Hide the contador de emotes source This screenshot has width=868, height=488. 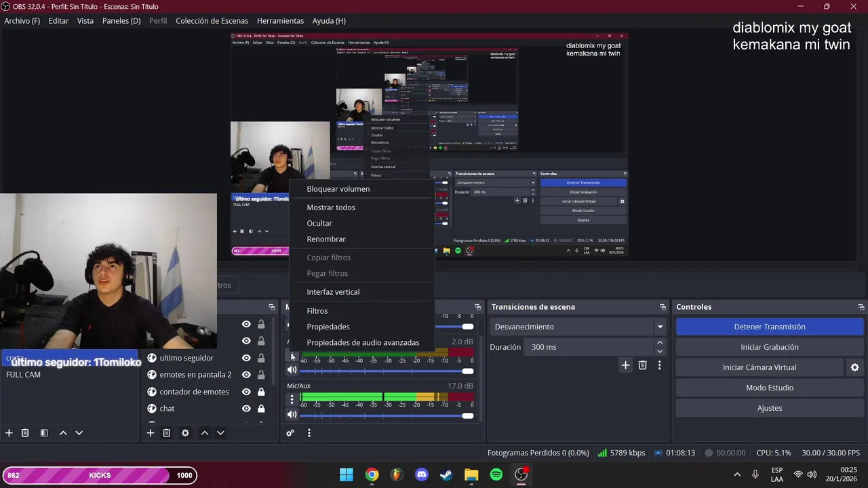pos(246,392)
